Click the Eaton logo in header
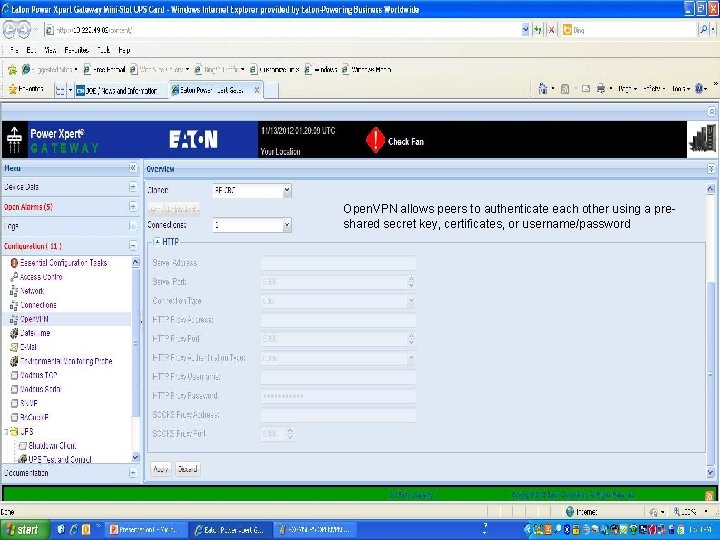 tap(193, 139)
